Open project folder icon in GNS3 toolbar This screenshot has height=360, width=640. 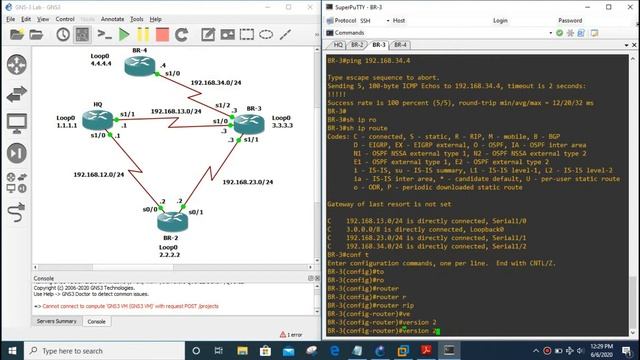[36, 35]
